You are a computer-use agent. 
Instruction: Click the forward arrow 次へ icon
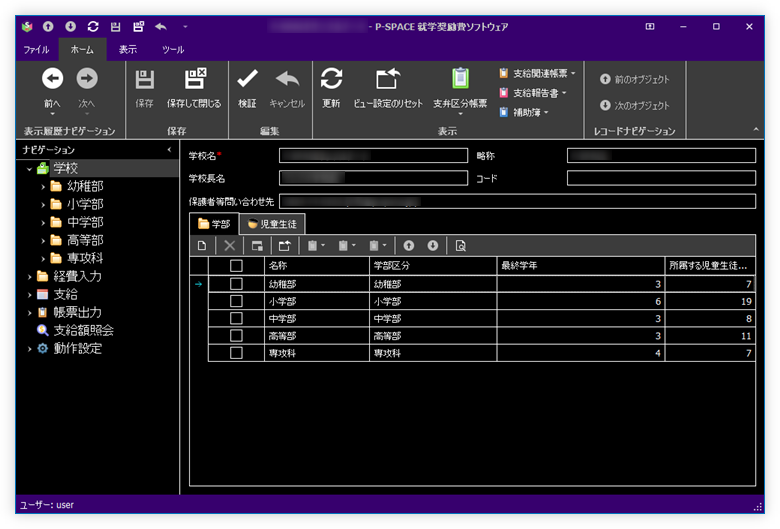pos(87,79)
